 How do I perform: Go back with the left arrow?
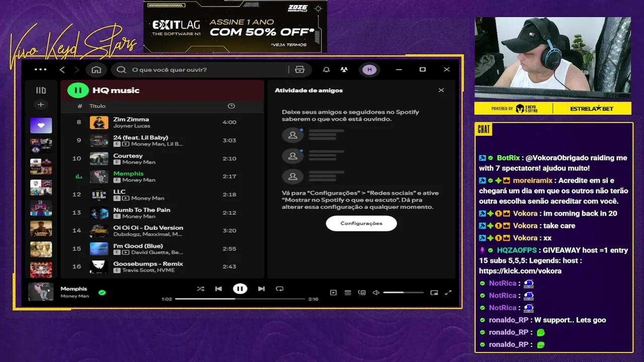62,69
